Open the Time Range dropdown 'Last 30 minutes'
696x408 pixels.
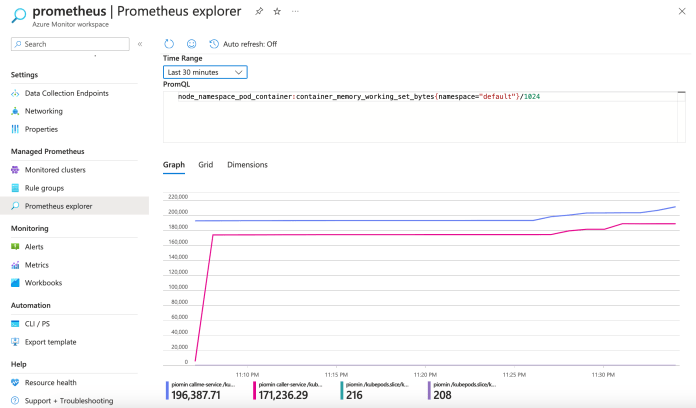coord(205,72)
